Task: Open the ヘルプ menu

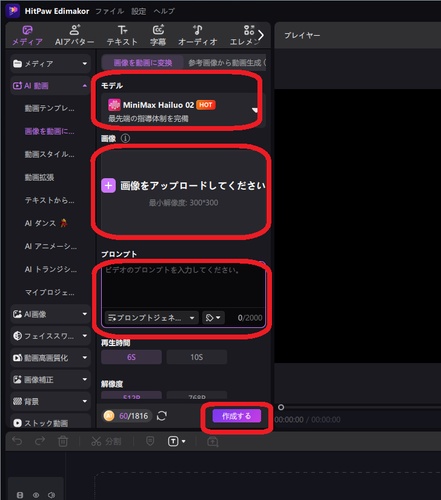Action: 164,11
